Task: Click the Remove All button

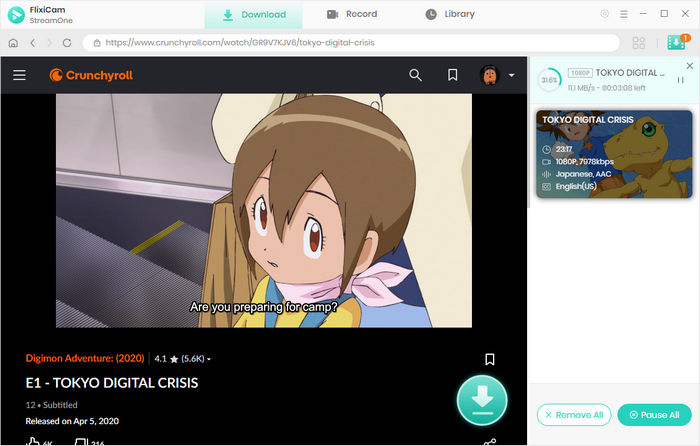Action: (x=573, y=415)
